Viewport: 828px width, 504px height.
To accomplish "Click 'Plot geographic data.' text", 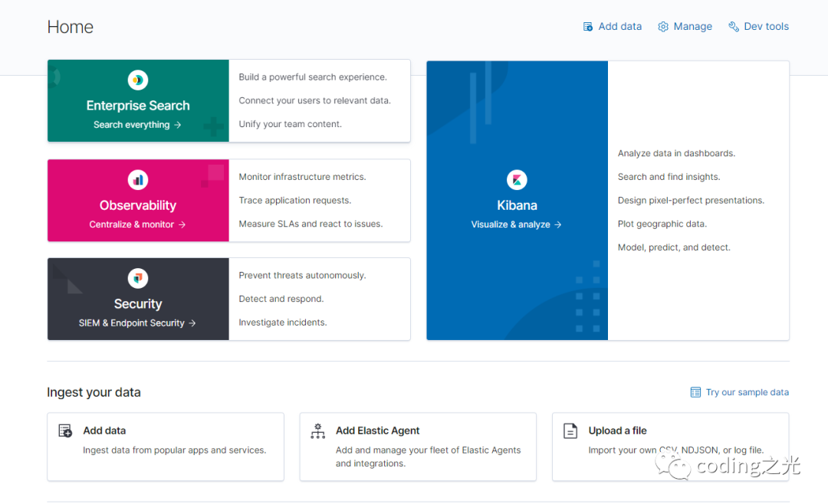I will [662, 224].
